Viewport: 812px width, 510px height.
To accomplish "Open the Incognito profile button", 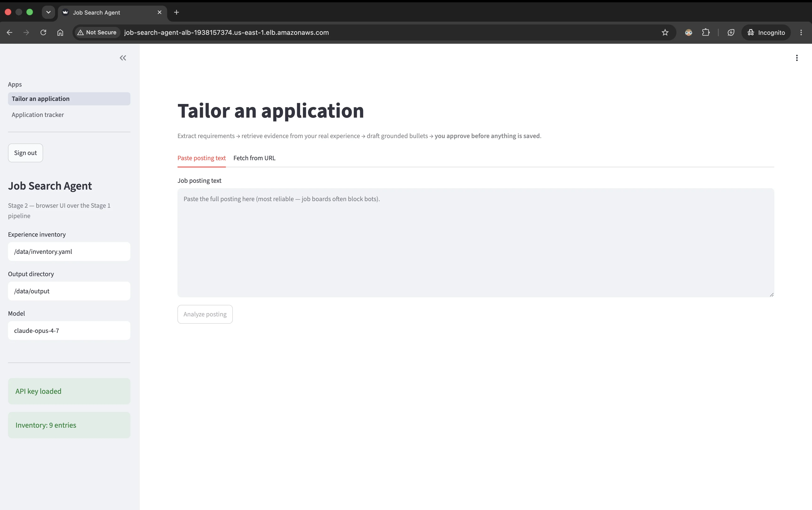I will pos(766,33).
